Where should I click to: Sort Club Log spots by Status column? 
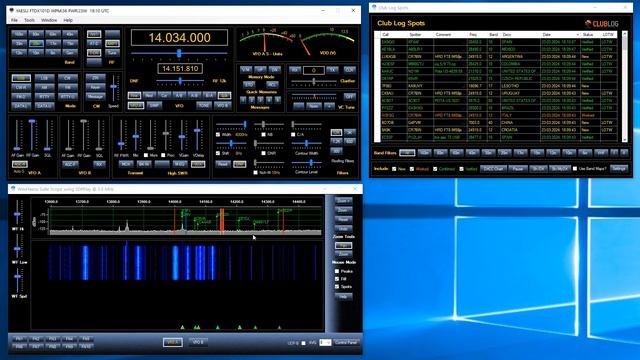pos(591,35)
